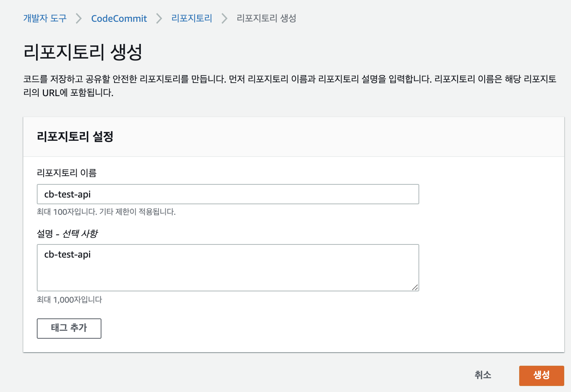Image resolution: width=571 pixels, height=392 pixels.
Task: Click the 리포지토리 이름 field label
Action: pyautogui.click(x=66, y=173)
